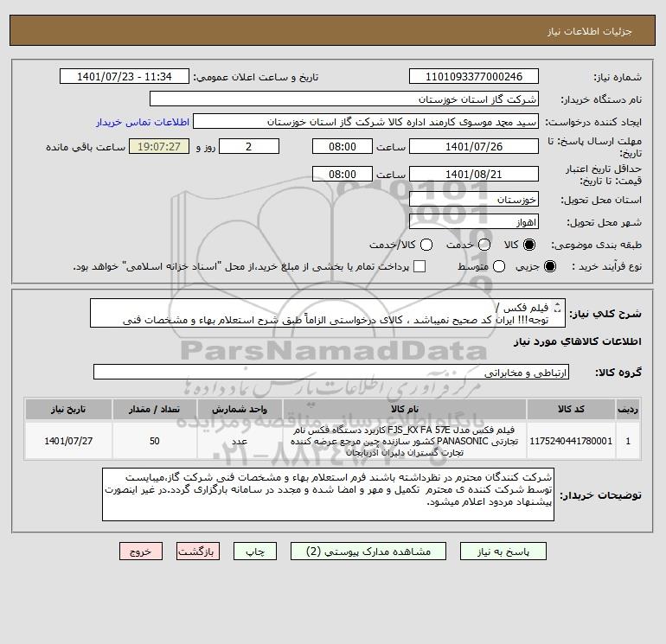Viewport: 666px width, 644px height.
Task: Click the response deadline date 1401/07/26
Action: 474,146
